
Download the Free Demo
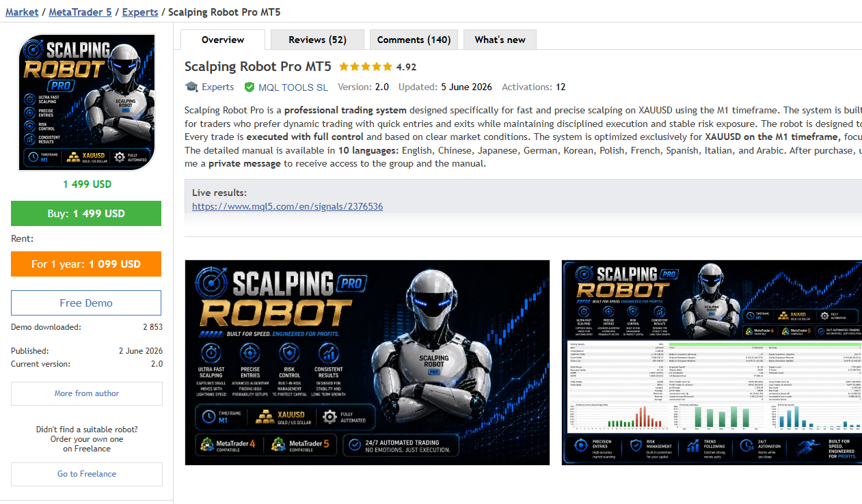[86, 303]
